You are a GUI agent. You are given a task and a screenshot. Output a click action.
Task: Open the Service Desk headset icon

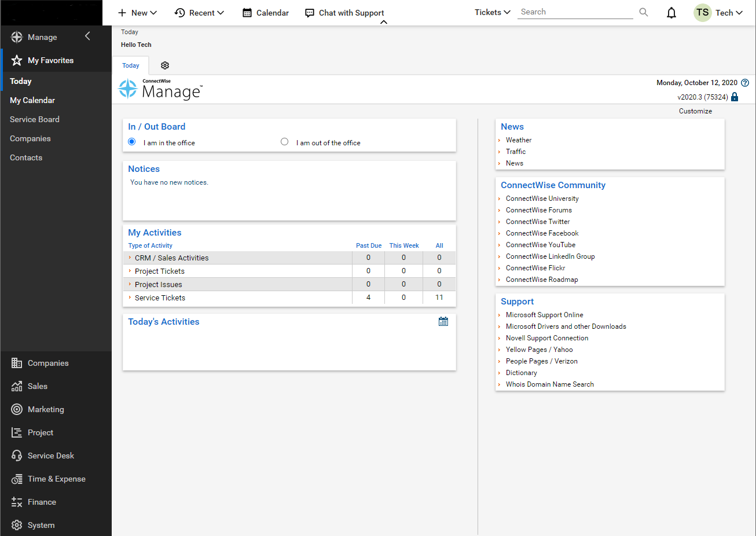coord(17,456)
